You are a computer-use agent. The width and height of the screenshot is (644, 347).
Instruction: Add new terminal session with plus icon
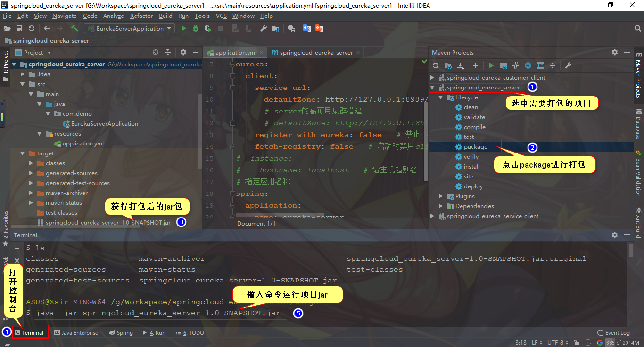coord(17,248)
